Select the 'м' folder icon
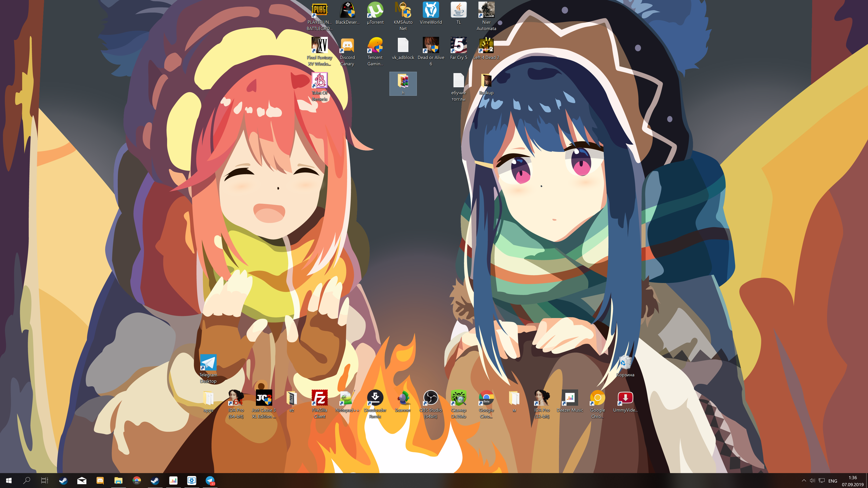868x488 pixels. click(514, 401)
